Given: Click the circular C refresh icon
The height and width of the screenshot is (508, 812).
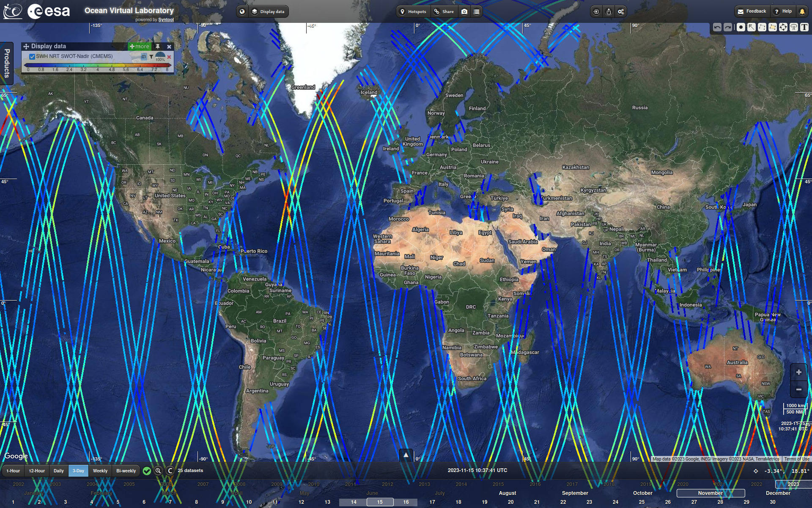Looking at the screenshot, I should 170,471.
